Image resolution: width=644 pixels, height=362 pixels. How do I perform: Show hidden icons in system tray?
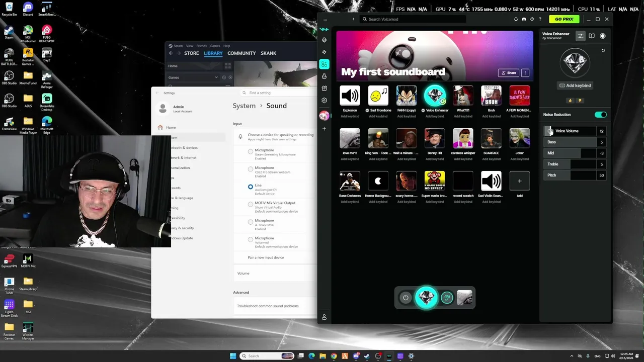[x=573, y=356]
